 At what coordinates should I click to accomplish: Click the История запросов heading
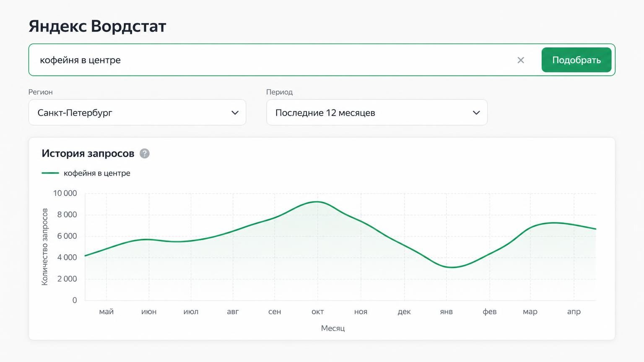88,153
